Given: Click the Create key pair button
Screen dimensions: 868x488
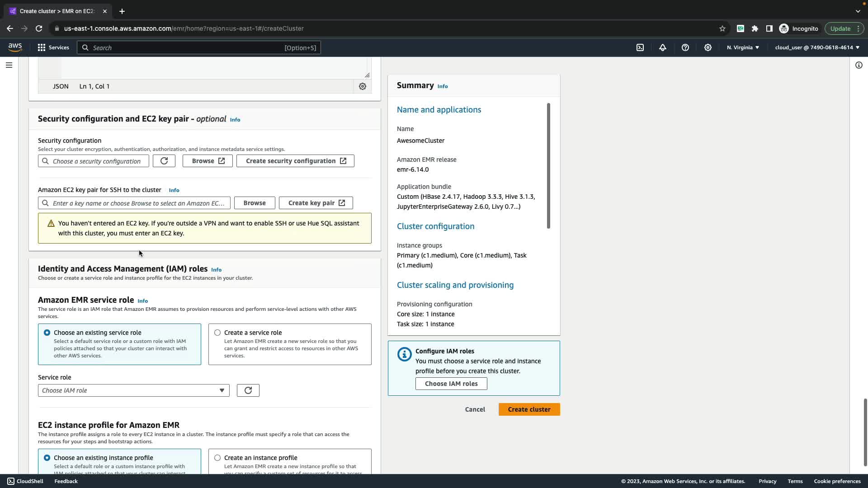Looking at the screenshot, I should click(316, 203).
